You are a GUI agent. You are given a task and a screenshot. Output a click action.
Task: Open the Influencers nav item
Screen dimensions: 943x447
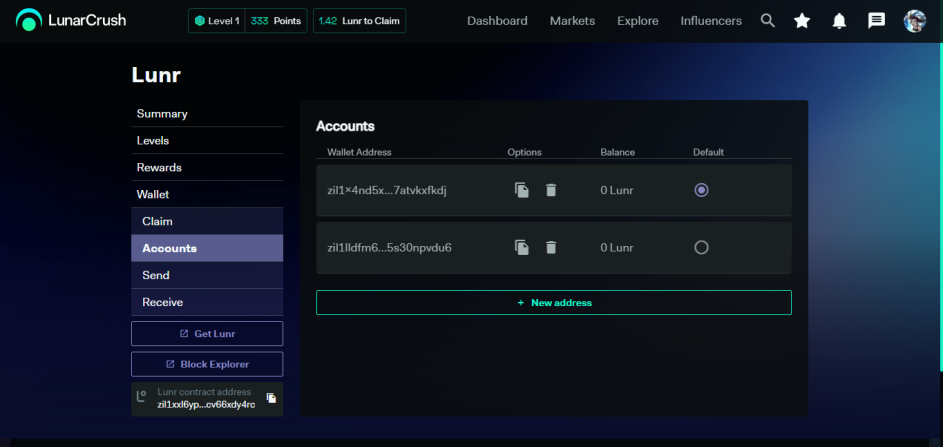(711, 21)
